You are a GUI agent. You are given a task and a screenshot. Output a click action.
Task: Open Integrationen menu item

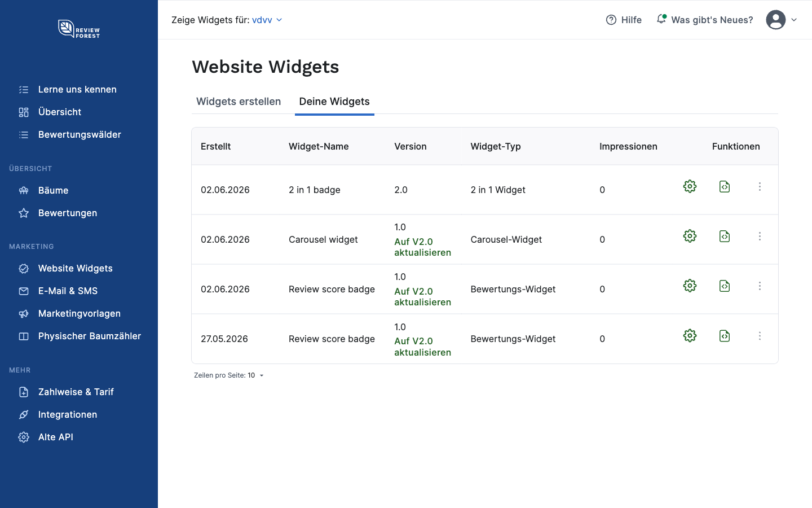point(68,415)
